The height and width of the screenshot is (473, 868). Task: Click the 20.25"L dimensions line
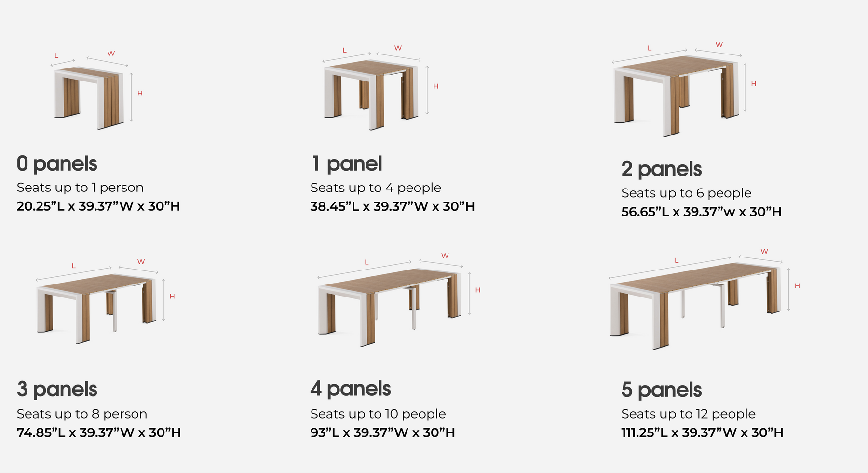tap(98, 206)
